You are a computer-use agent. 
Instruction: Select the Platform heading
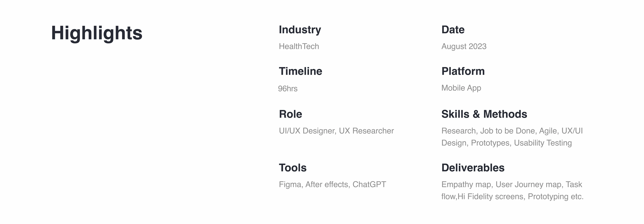click(463, 71)
